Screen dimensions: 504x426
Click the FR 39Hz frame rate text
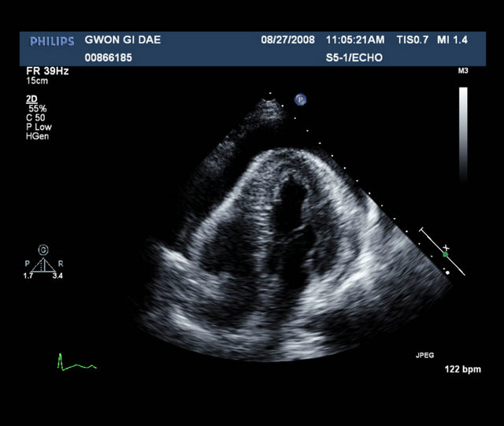tap(47, 71)
